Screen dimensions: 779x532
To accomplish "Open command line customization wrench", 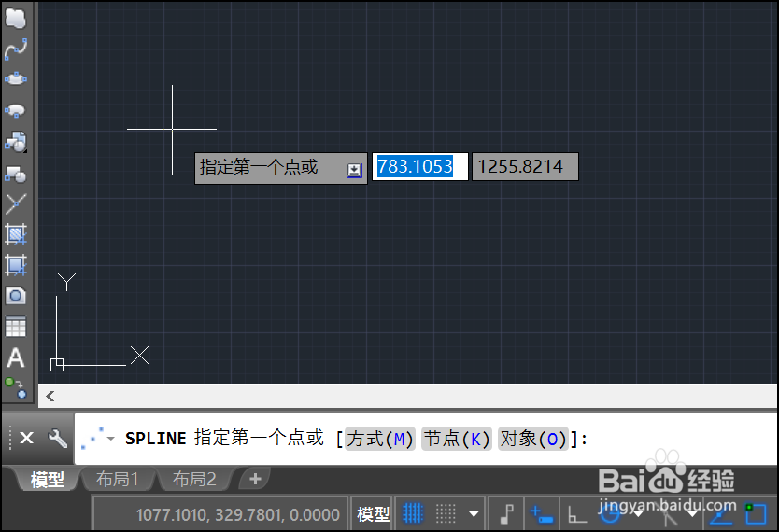I will 57,439.
